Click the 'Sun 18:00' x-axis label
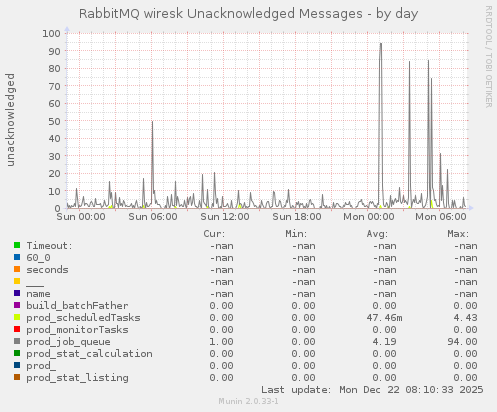Viewport: 497px width, 412px height. pyautogui.click(x=297, y=217)
